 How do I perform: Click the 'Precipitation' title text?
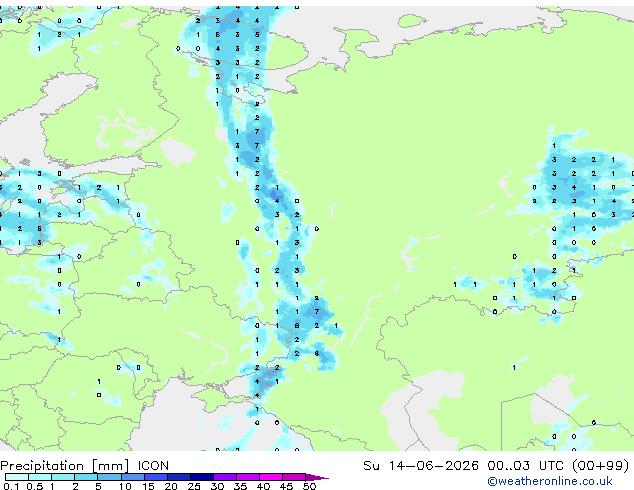[42, 466]
